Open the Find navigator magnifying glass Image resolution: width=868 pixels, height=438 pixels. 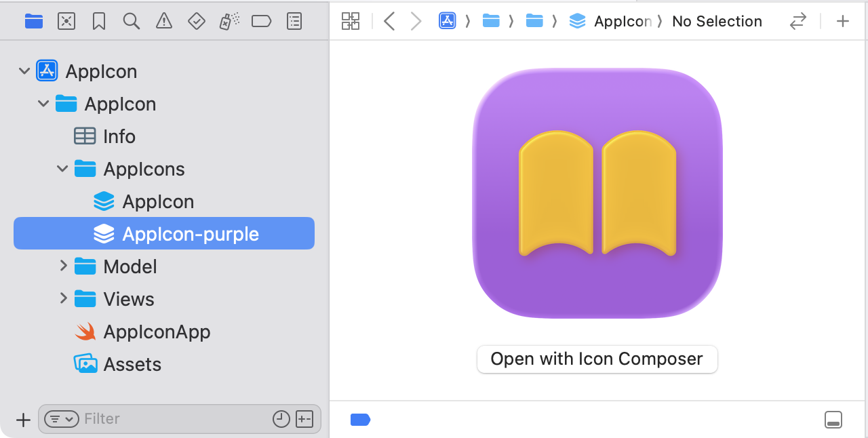132,21
